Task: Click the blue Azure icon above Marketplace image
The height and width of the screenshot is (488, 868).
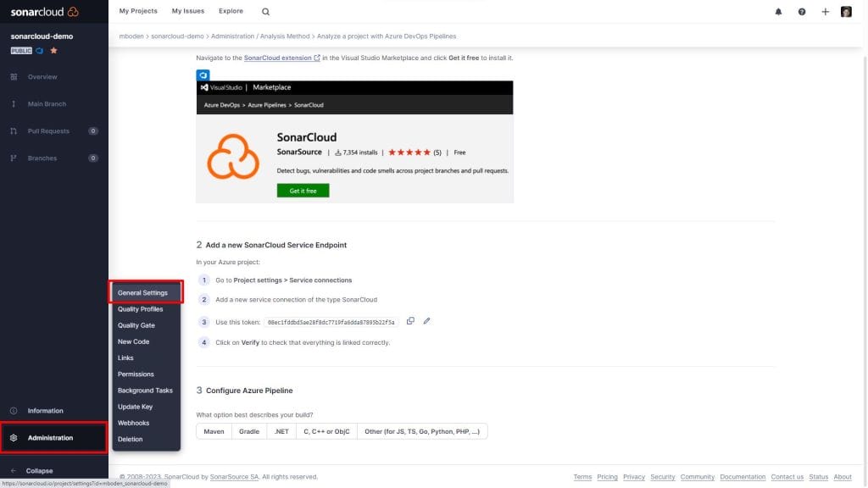Action: click(203, 75)
